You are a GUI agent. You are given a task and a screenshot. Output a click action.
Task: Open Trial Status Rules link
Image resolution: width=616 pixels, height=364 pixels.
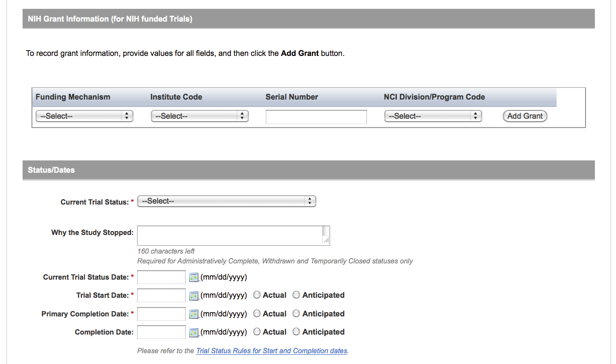pos(272,351)
